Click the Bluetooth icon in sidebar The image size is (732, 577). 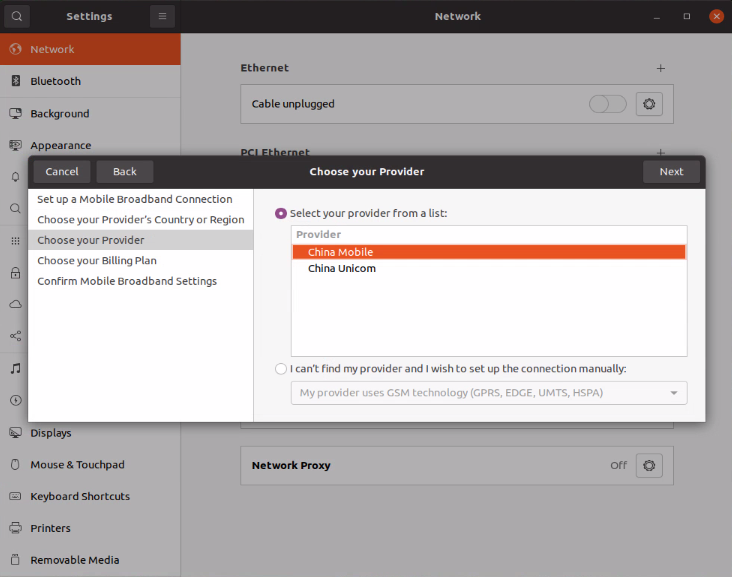(x=15, y=81)
